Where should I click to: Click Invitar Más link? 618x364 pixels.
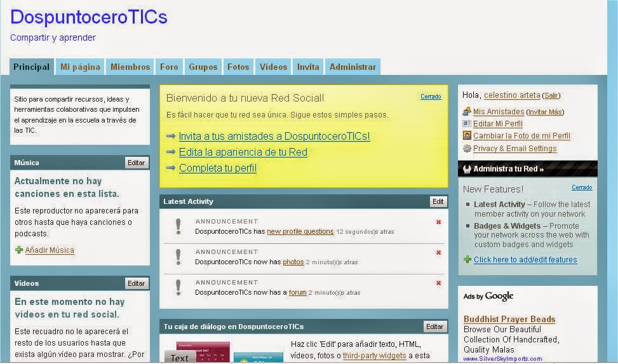(x=545, y=112)
